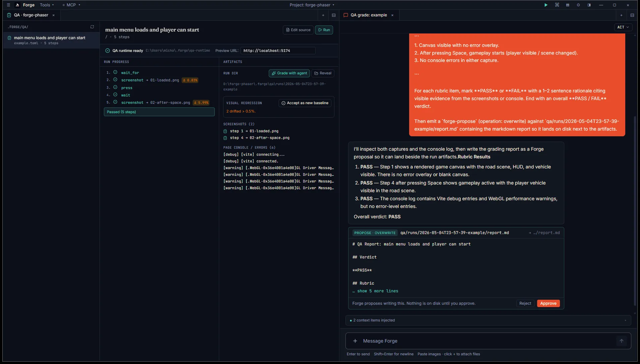Close the QA grade: example tab
The width and height of the screenshot is (640, 364).
click(x=392, y=15)
